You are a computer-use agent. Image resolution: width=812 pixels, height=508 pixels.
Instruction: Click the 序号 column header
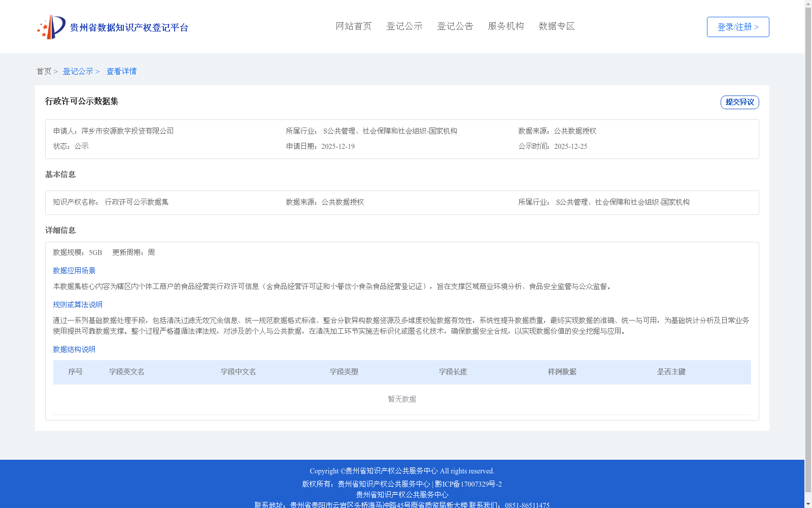(x=76, y=372)
